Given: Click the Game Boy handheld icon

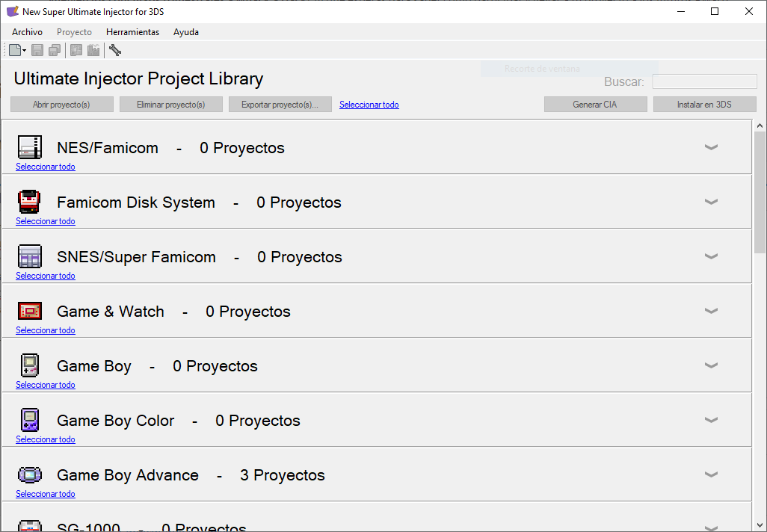Looking at the screenshot, I should click(30, 365).
